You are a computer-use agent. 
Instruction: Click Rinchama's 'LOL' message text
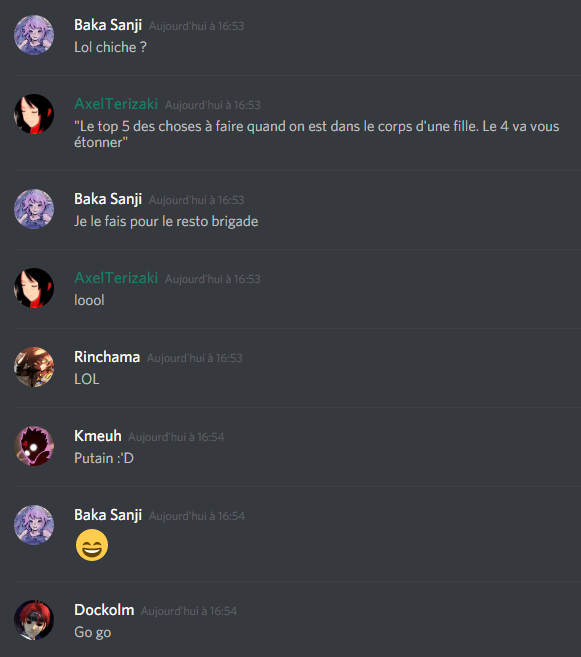click(87, 379)
